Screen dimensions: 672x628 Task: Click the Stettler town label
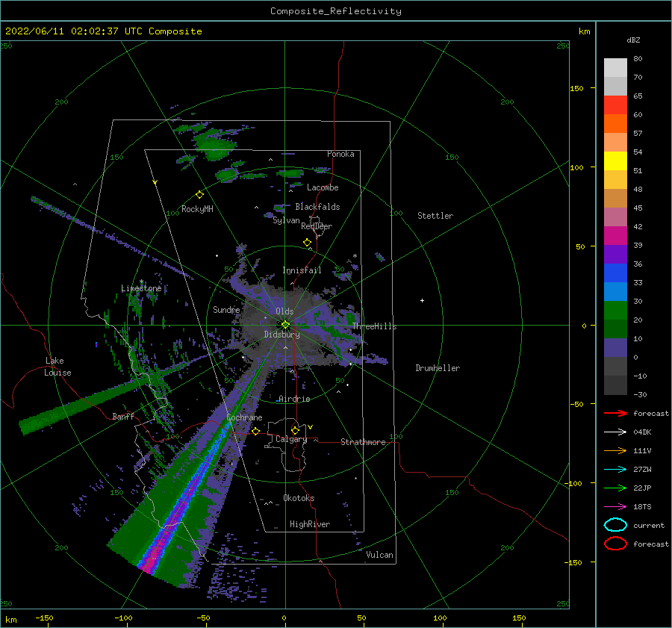tap(435, 216)
